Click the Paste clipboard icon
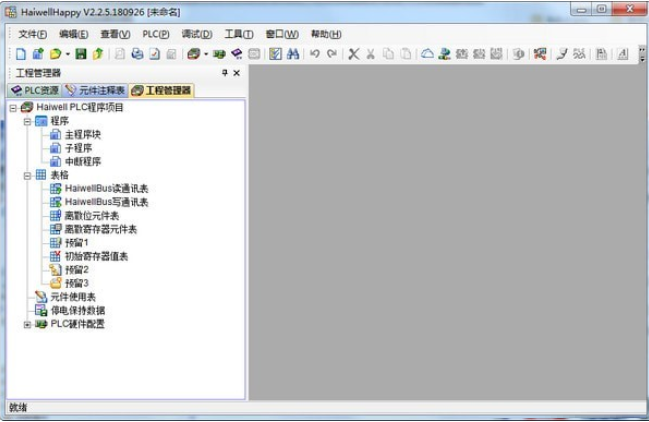Screen dimensions: 649x422 click(x=406, y=54)
